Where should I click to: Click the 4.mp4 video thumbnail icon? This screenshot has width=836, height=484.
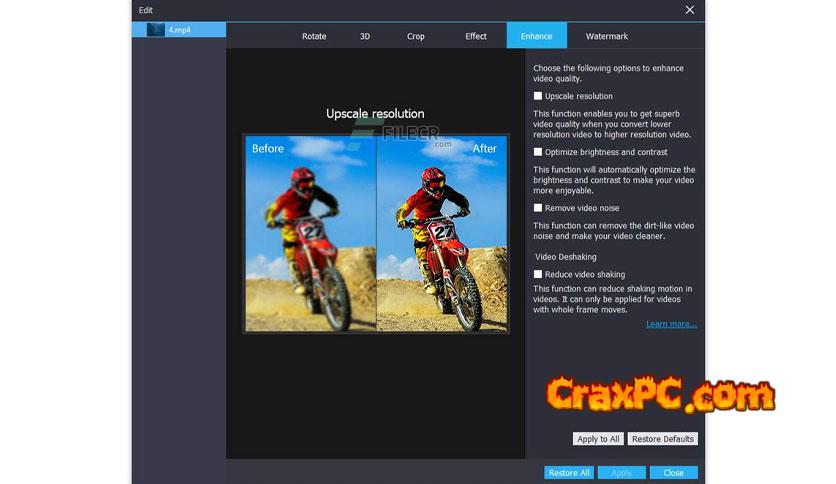point(155,30)
